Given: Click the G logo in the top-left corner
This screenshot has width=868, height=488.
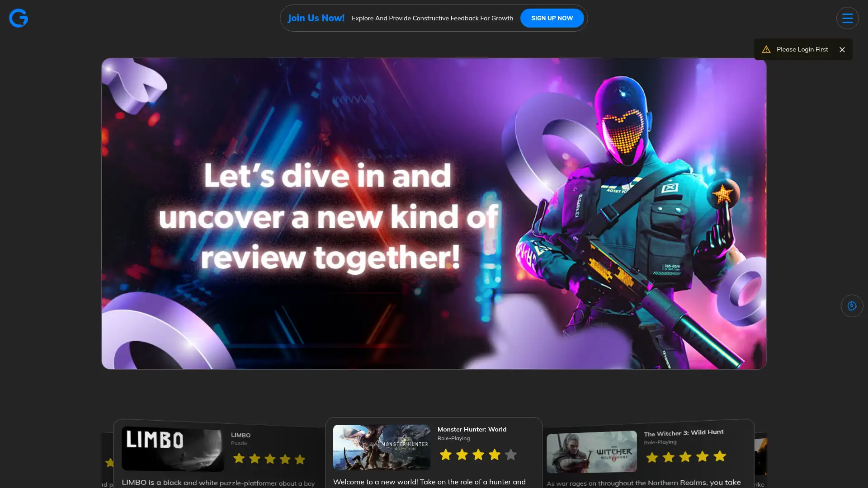Looking at the screenshot, I should click(18, 18).
